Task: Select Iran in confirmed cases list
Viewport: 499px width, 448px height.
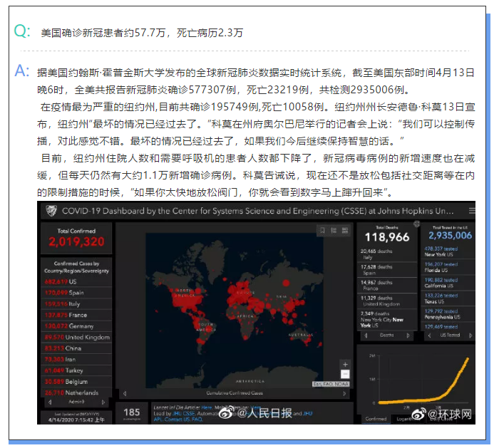Action: coord(76,360)
